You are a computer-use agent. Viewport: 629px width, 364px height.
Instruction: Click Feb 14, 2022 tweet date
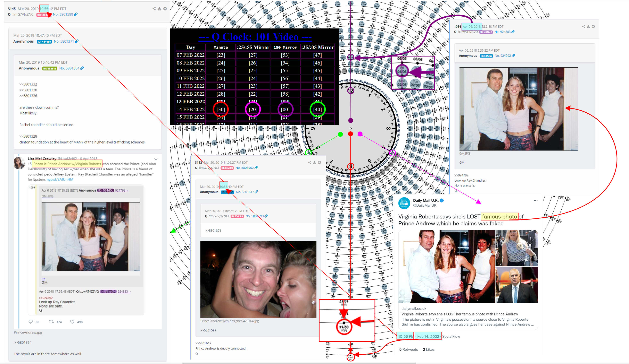(428, 336)
